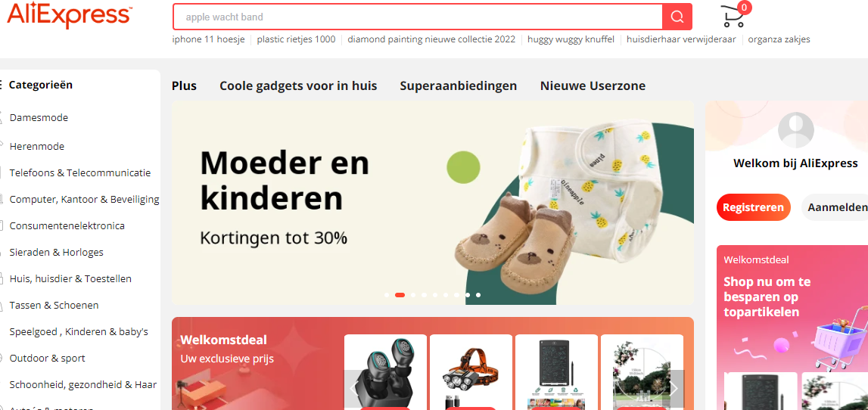Click the red search magnifier button
This screenshot has width=868, height=410.
coord(677,17)
